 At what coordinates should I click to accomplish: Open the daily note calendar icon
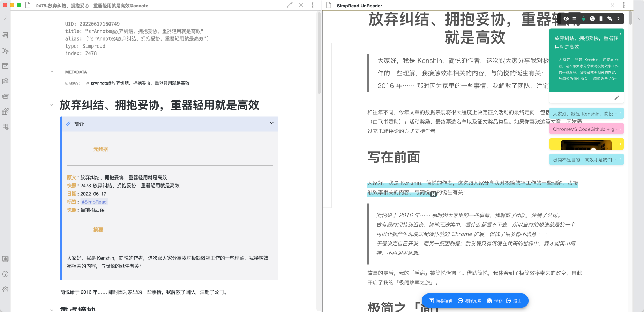(x=5, y=66)
